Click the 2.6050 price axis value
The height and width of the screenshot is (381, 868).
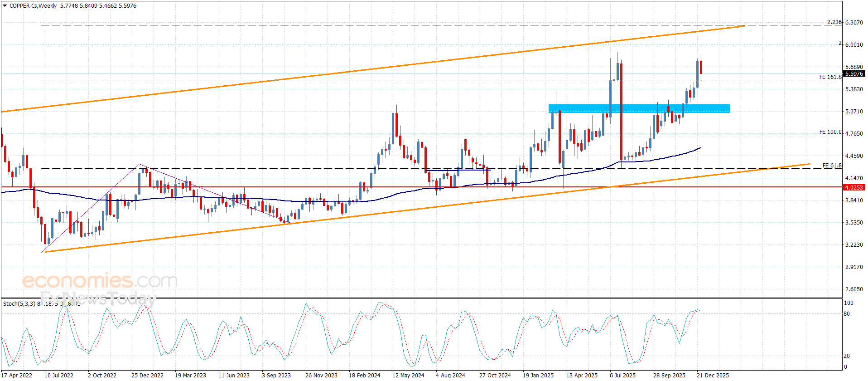854,289
